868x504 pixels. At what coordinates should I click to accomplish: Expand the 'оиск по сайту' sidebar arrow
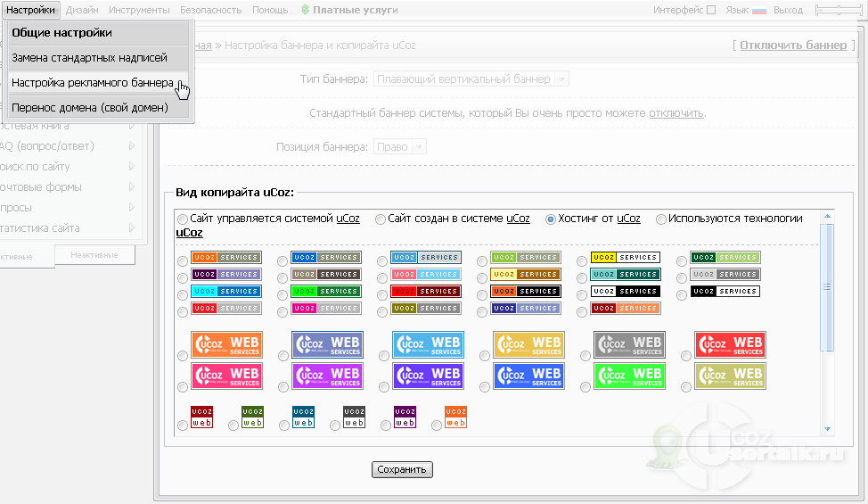point(132,166)
